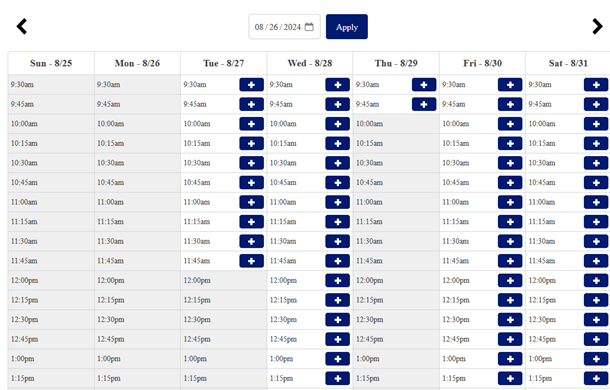The image size is (610, 390).
Task: Add the Sat 8/31 11:45am slot
Action: tap(596, 261)
